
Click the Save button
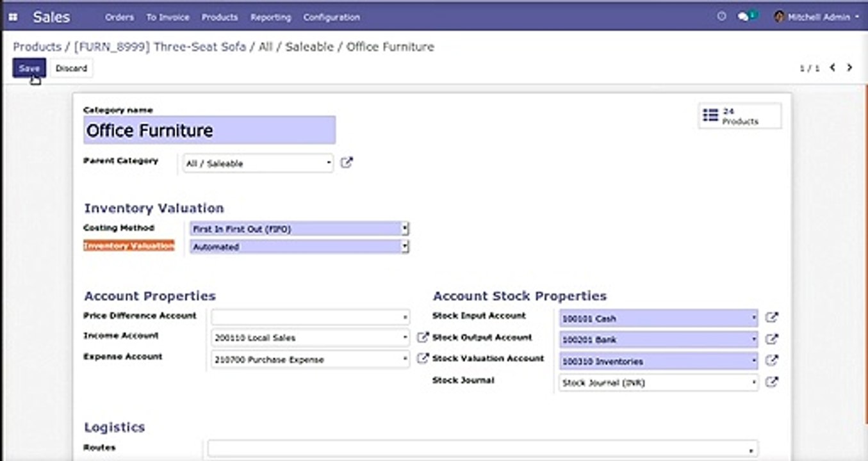(29, 68)
